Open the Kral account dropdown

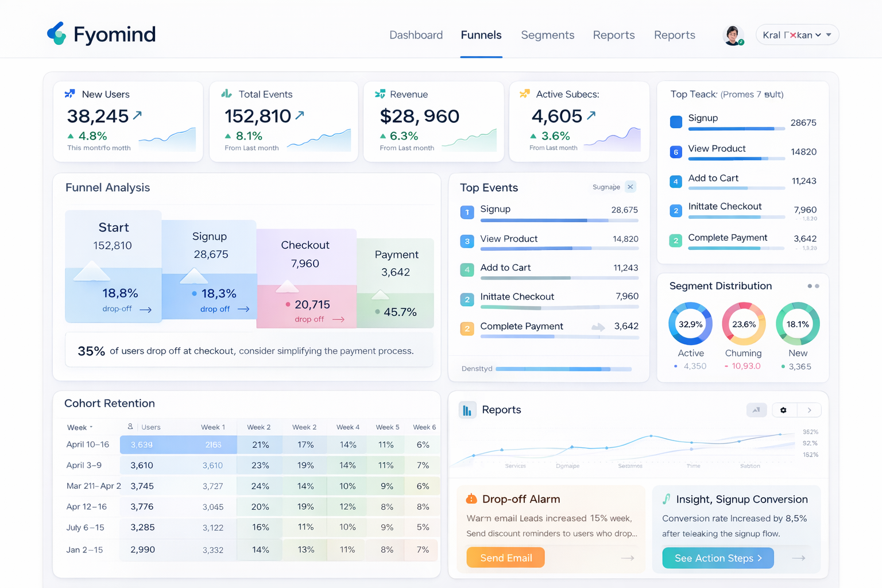point(797,34)
